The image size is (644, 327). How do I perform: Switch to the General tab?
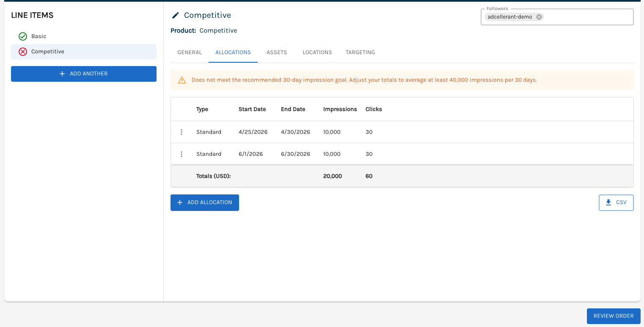pos(190,53)
